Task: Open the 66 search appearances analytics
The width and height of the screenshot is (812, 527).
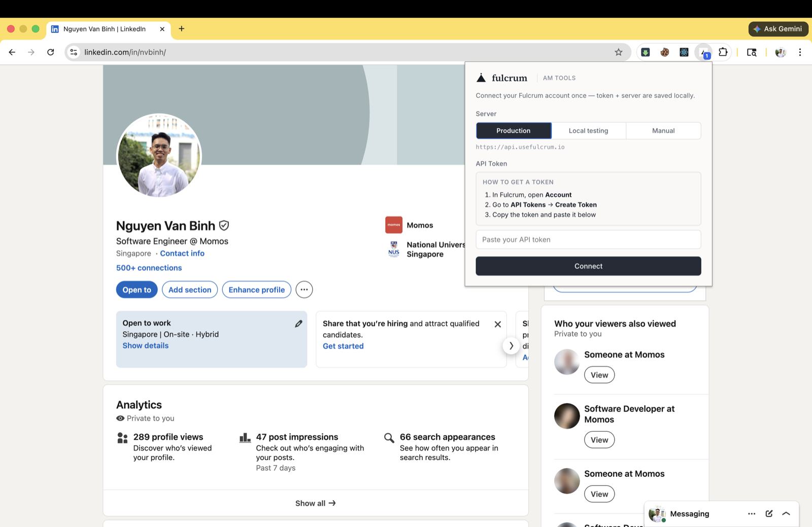Action: (448, 437)
